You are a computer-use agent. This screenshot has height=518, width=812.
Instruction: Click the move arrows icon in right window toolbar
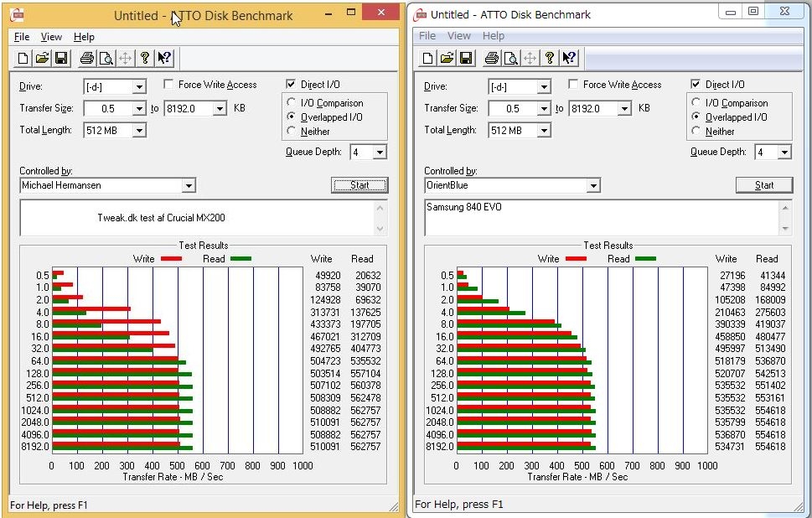tap(530, 58)
